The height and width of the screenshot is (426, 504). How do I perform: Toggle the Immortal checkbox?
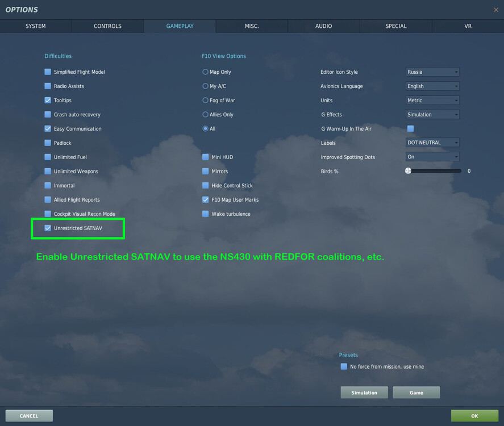coord(48,185)
